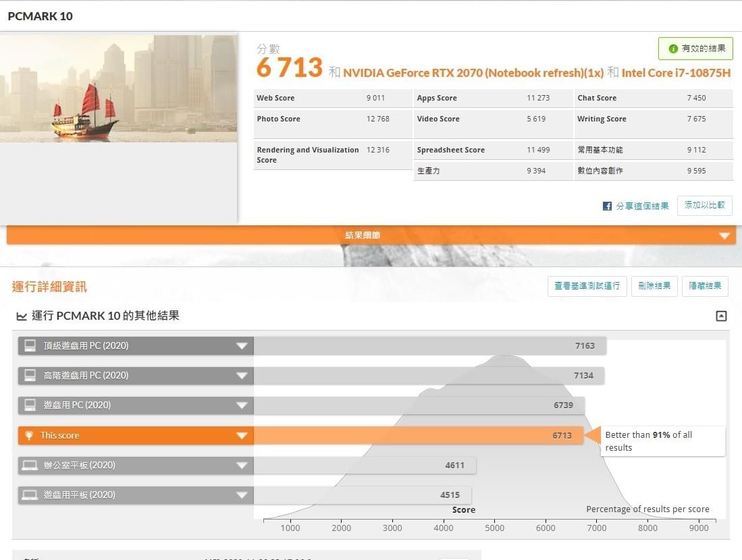Viewport: 742px width, 560px height.
Task: Expand the orange 結果細節 bar arrow
Action: tap(724, 235)
